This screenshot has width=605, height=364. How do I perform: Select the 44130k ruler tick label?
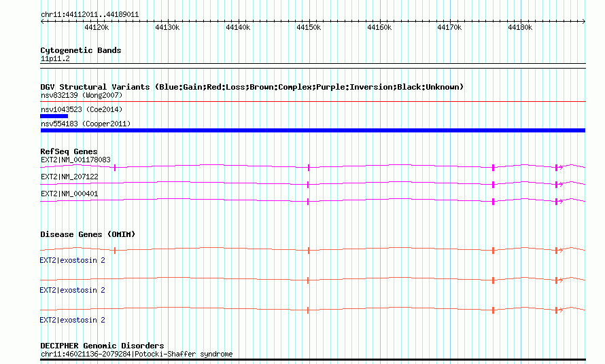tap(167, 27)
